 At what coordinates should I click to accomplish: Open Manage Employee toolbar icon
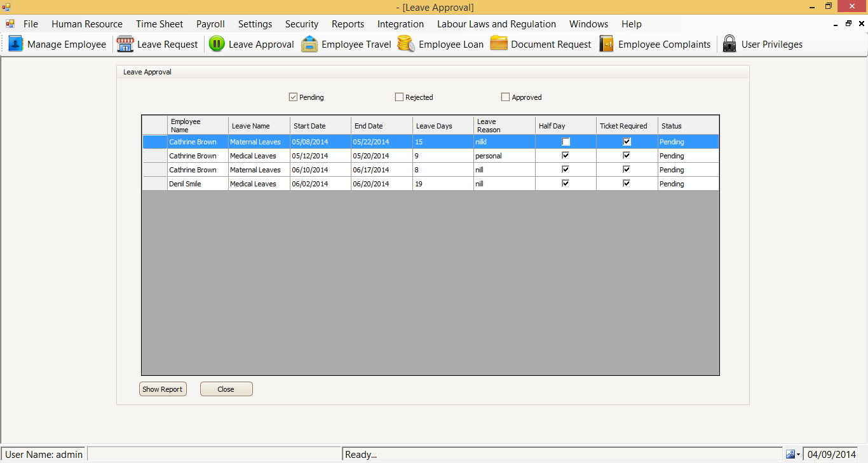16,44
